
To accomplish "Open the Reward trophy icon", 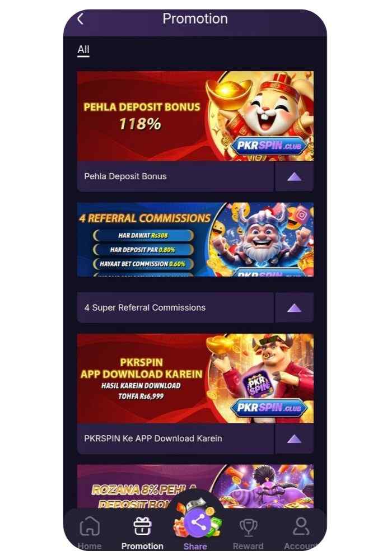I will [x=248, y=527].
